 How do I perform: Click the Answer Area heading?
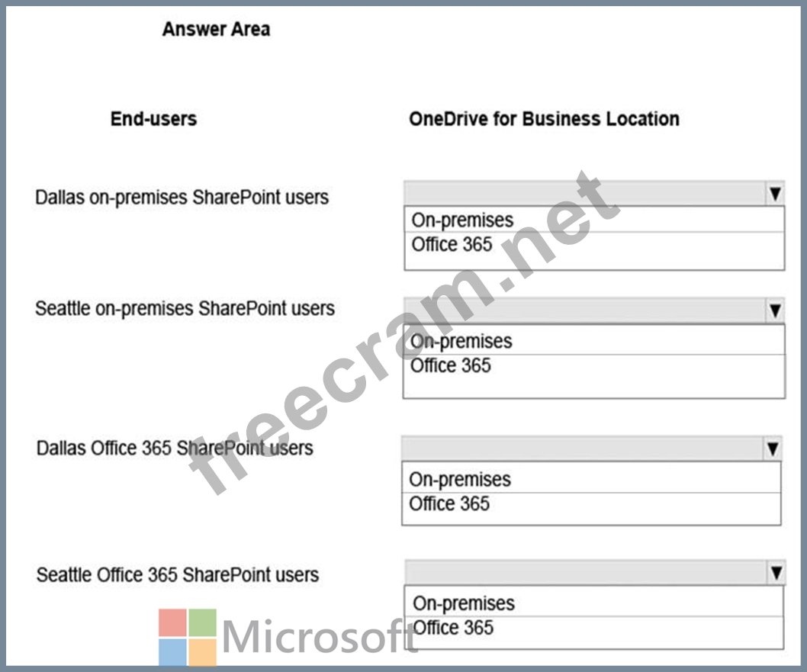click(x=216, y=29)
